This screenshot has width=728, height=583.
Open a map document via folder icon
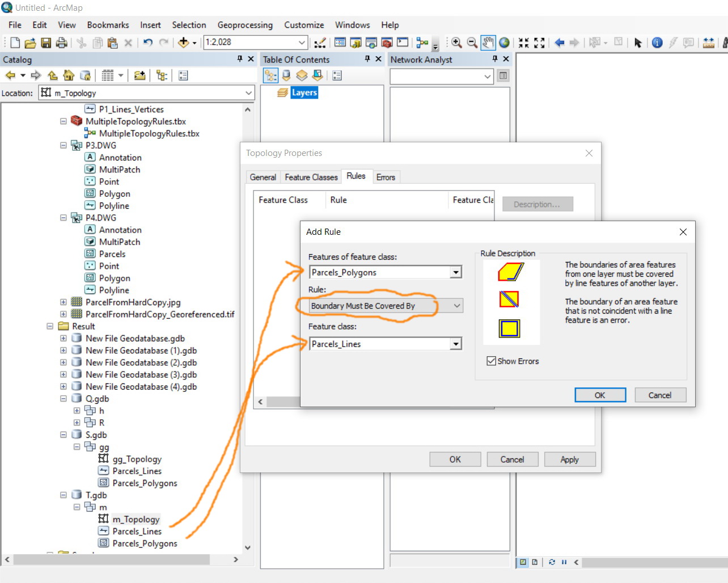[31, 43]
